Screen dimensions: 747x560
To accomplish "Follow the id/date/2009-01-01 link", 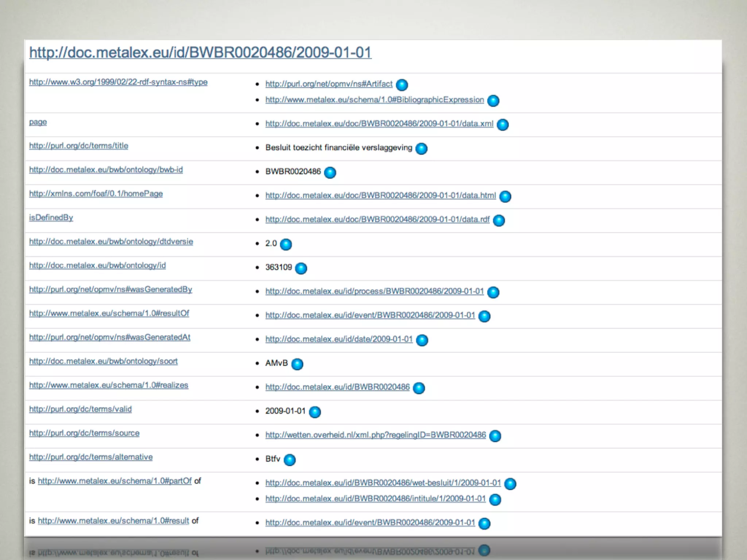I will 339,339.
